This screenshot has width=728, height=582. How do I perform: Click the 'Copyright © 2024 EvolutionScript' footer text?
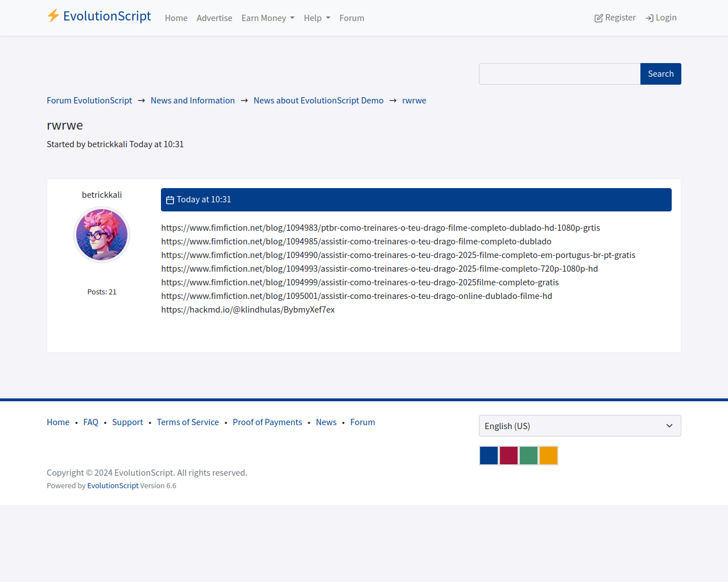click(x=147, y=473)
